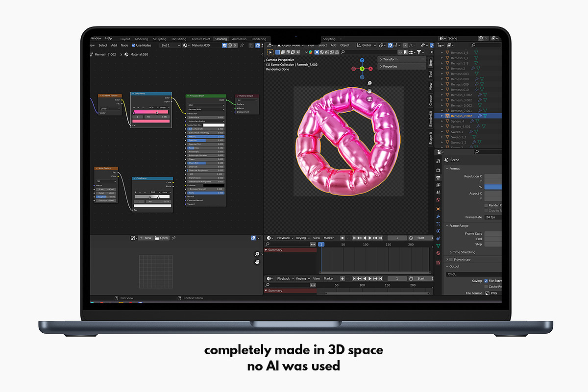Toggle proportional editing in viewport header

405,45
